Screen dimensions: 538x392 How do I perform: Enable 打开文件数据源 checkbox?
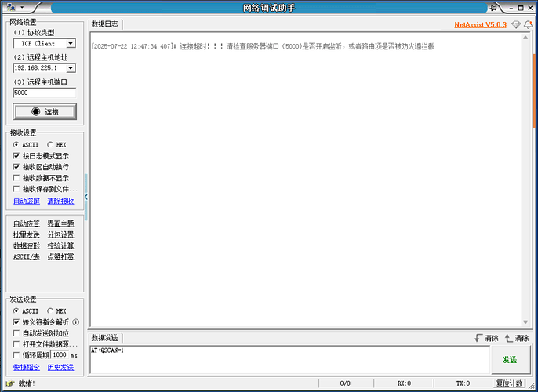[16, 344]
